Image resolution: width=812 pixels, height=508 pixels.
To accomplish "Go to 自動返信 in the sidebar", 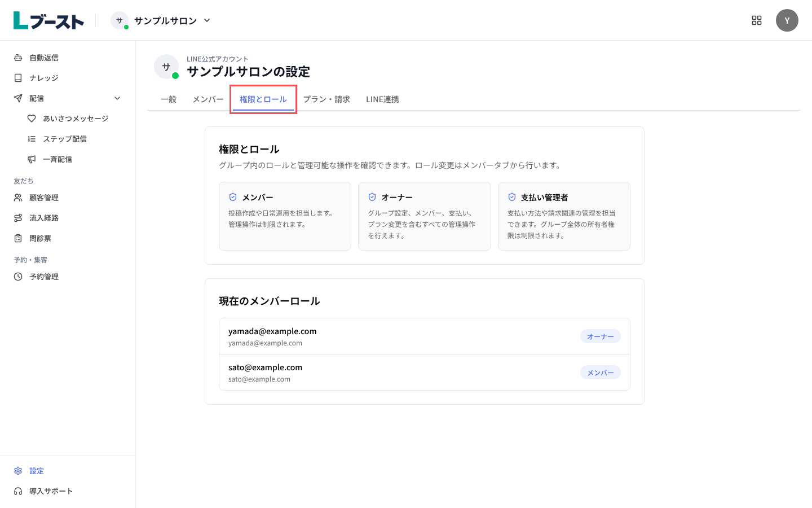I will 68,58.
